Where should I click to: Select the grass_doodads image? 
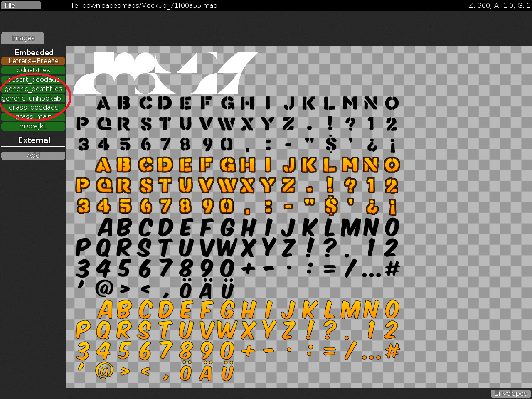(x=33, y=107)
